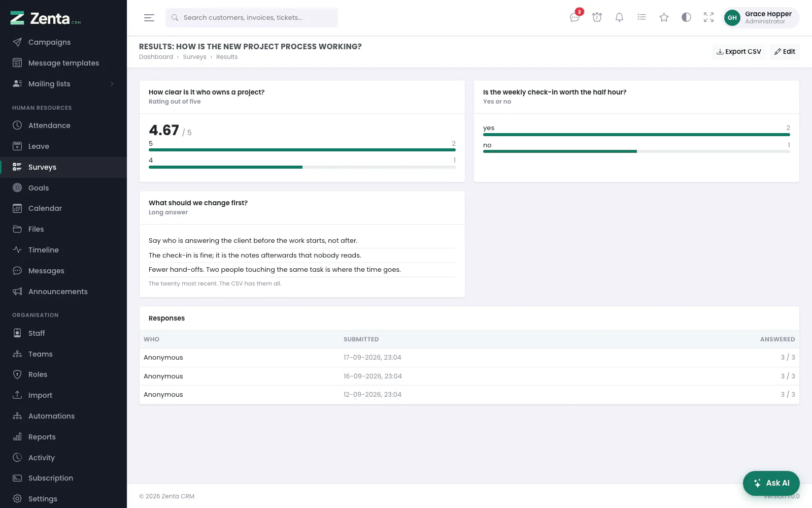Open Roles in the sidebar

(x=63, y=374)
